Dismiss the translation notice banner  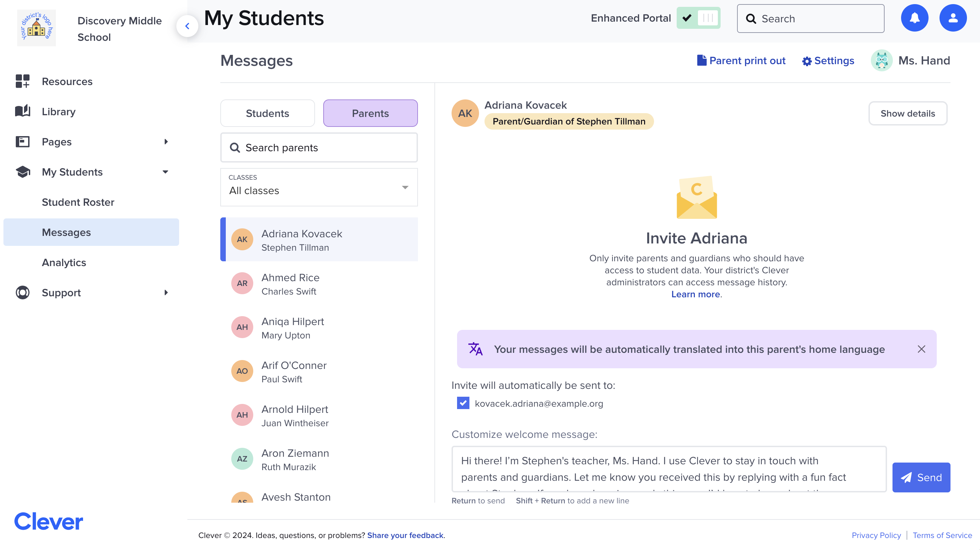(x=921, y=349)
